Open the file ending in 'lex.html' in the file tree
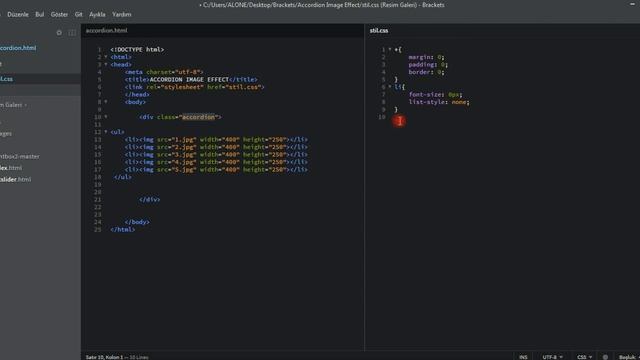The image size is (640, 360). tap(11, 168)
